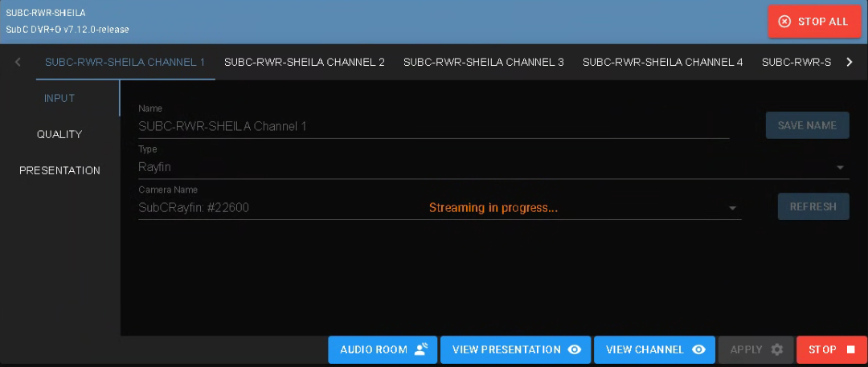Stop streaming with the red Stop button
The image size is (868, 367).
click(832, 349)
